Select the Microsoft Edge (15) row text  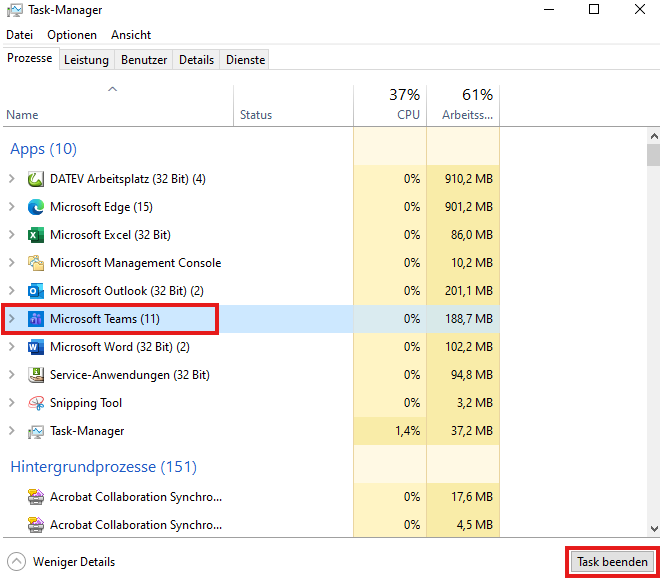click(x=101, y=207)
